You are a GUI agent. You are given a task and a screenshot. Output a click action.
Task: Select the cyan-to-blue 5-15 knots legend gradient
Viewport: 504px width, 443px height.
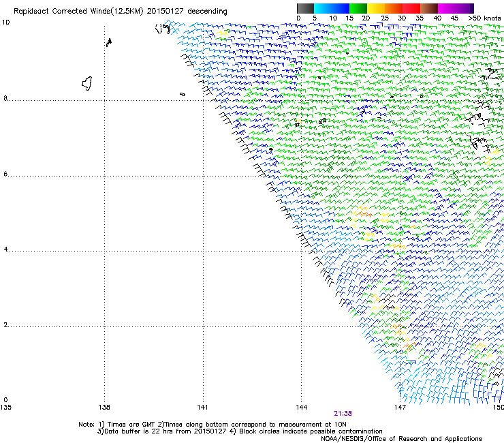(x=332, y=8)
